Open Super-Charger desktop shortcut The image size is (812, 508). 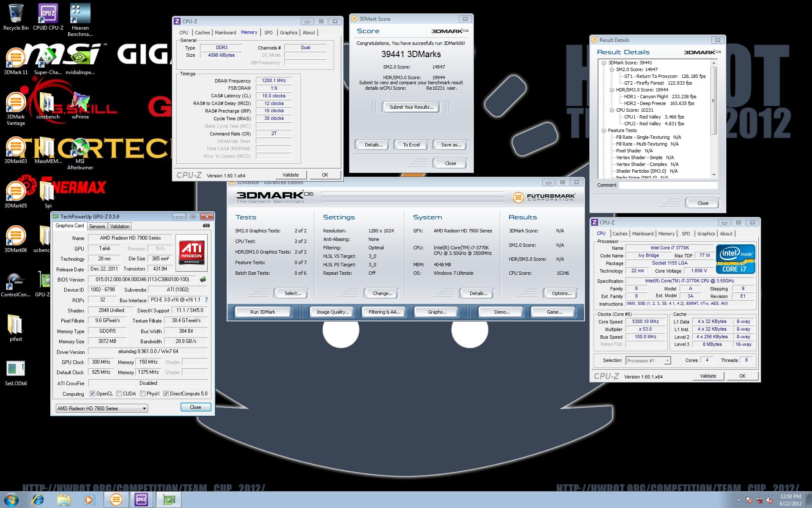point(48,61)
